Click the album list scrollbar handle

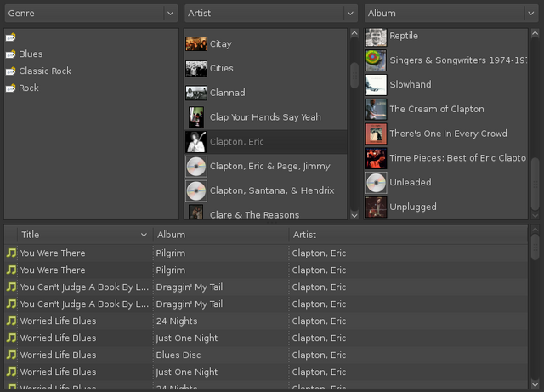(x=535, y=185)
